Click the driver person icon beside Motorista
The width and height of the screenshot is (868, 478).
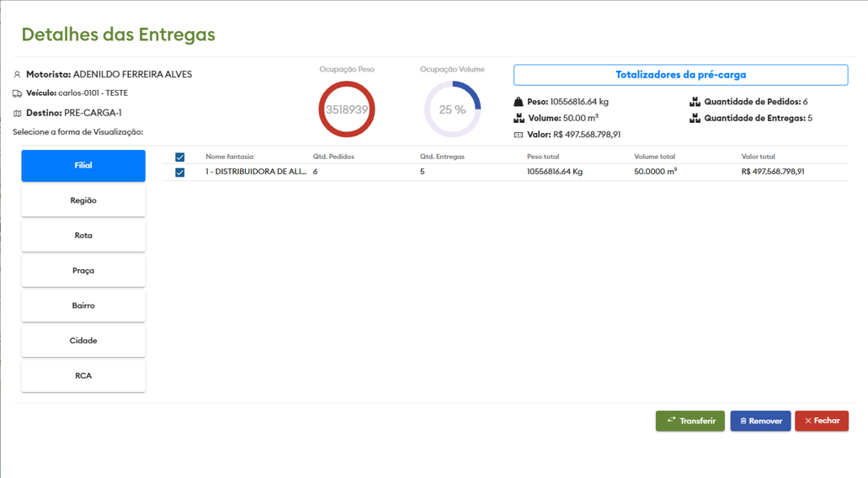coord(17,75)
